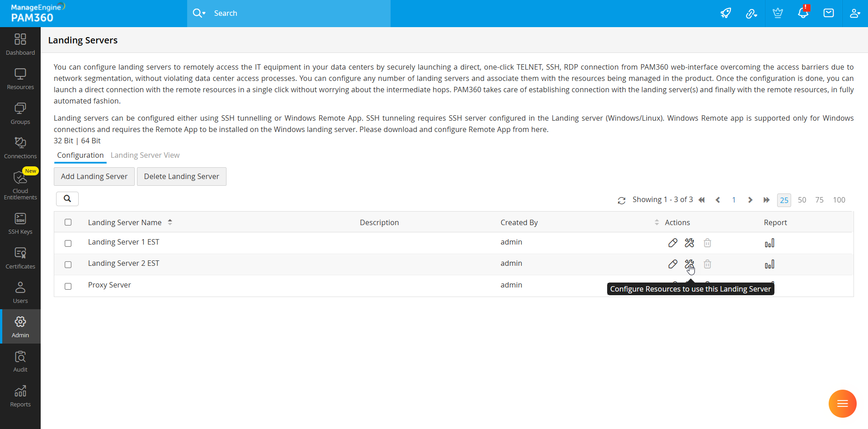Tick the checkbox beside Landing Server 1 EST

[68, 243]
